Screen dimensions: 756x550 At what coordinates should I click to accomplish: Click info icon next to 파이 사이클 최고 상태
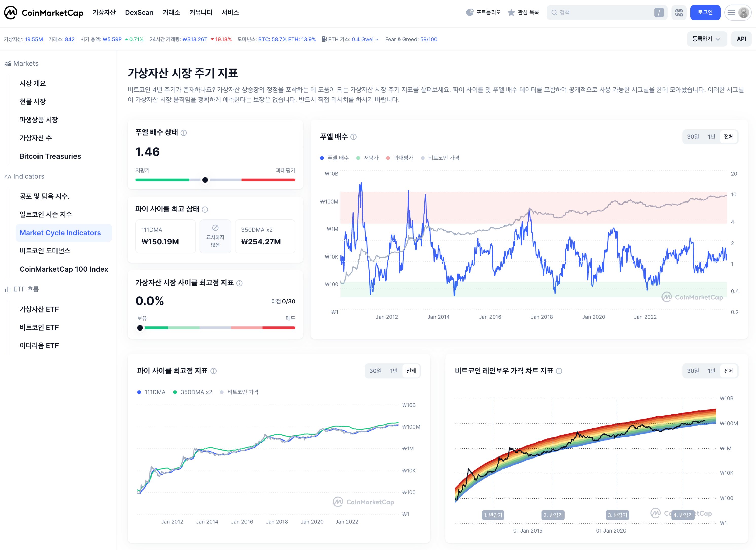(x=205, y=209)
